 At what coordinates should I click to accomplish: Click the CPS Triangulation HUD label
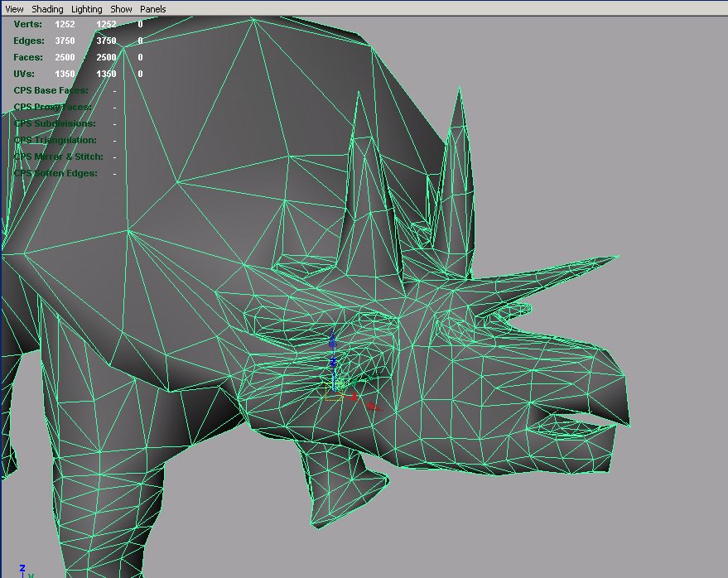(x=55, y=141)
